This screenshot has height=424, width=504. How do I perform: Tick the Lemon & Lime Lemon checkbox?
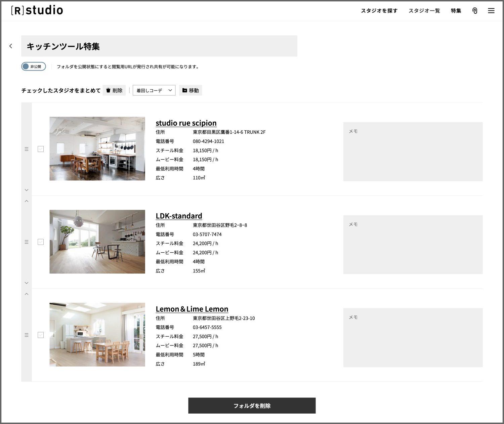(41, 335)
